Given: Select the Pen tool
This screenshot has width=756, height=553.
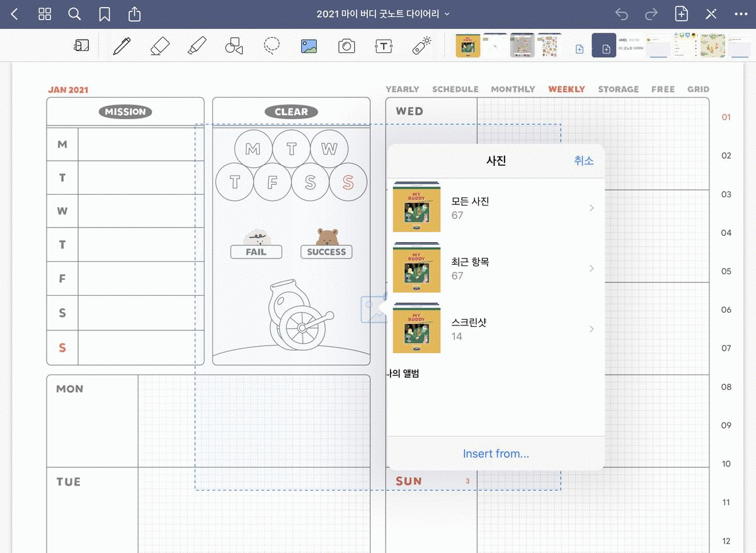Looking at the screenshot, I should (x=122, y=46).
